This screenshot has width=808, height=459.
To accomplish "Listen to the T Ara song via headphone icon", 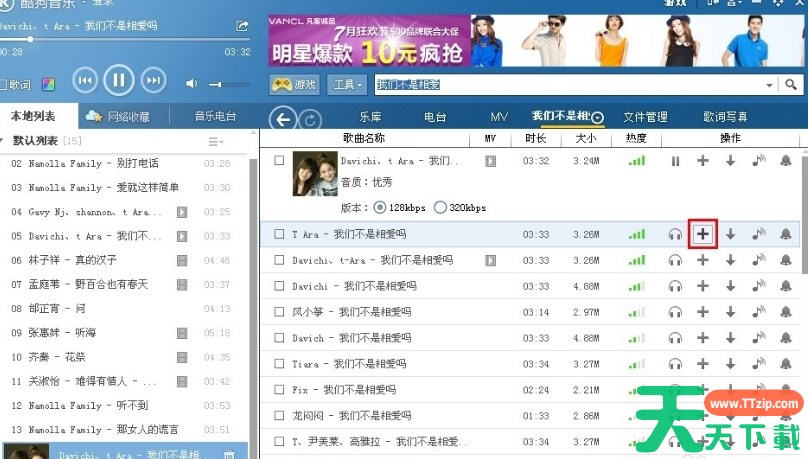I will pos(675,234).
